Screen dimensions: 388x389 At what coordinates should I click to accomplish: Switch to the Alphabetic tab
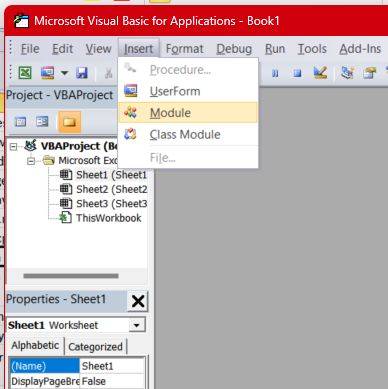[x=35, y=346]
